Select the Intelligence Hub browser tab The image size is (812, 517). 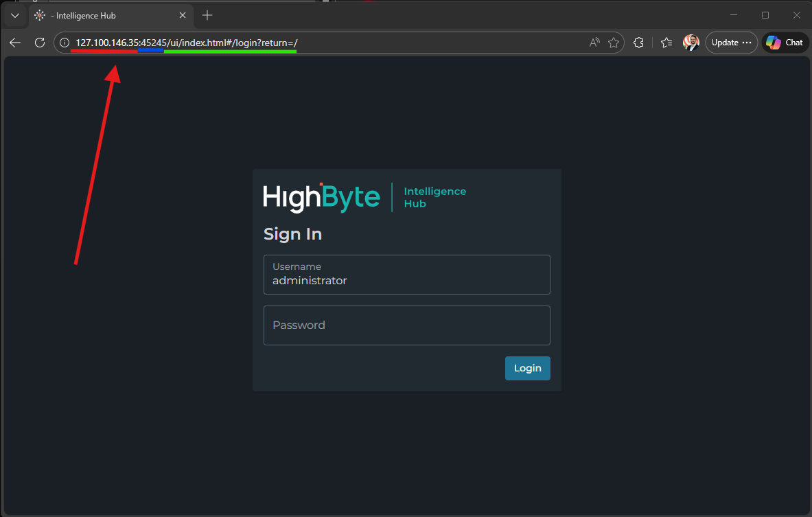click(103, 15)
